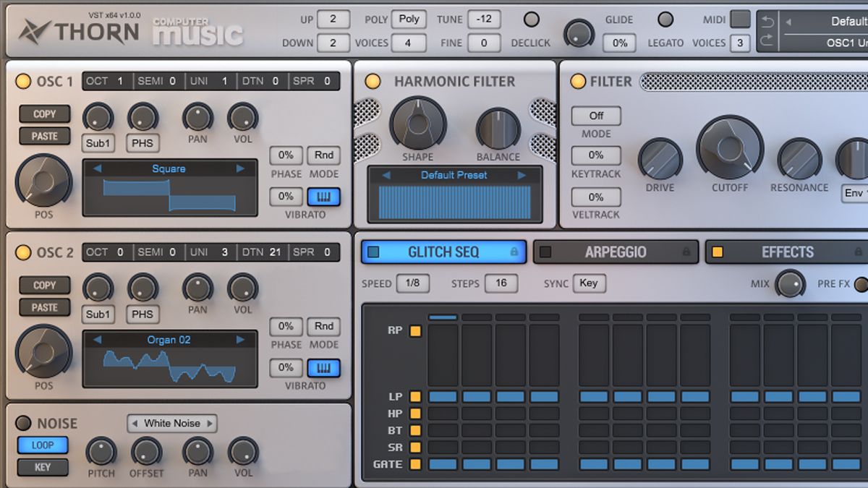Disable the Effects power square
Screen dimensions: 868x488
(x=718, y=252)
